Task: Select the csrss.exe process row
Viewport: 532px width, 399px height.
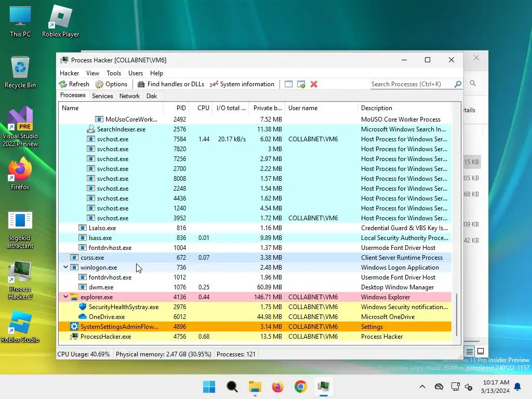Action: click(255, 258)
